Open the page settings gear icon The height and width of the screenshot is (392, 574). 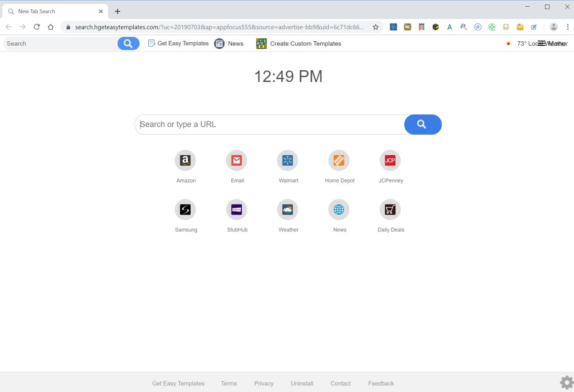point(566,383)
